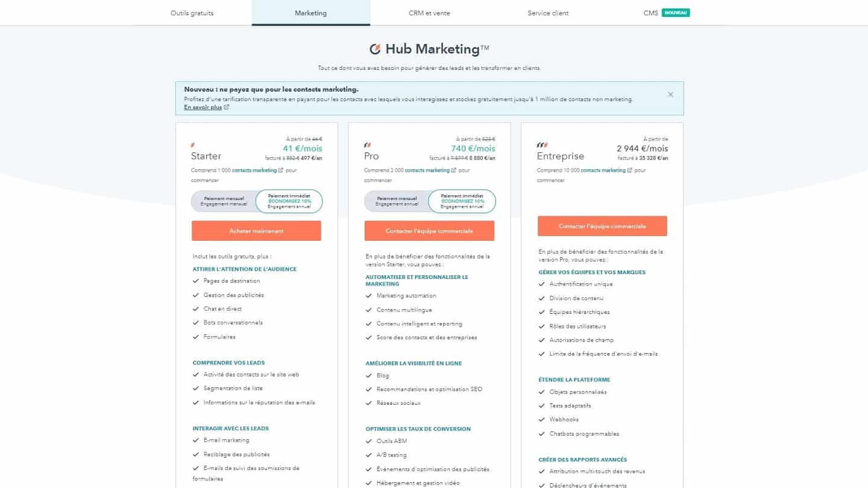This screenshot has height=488, width=868.
Task: Click checkmark beside E-mail marketing
Action: [196, 440]
